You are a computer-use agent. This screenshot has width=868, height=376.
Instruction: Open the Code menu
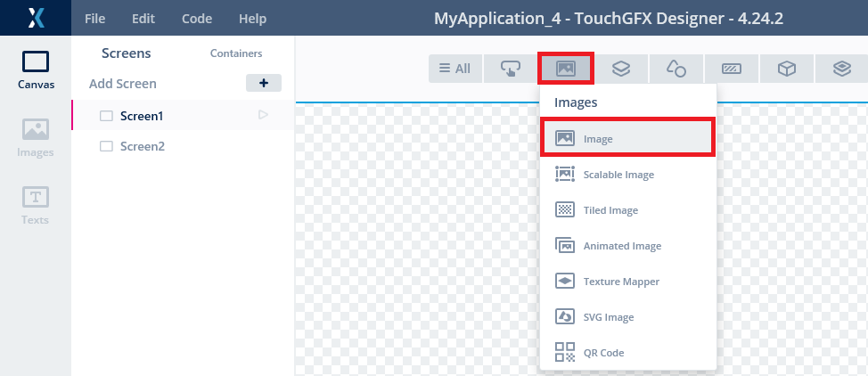click(197, 19)
